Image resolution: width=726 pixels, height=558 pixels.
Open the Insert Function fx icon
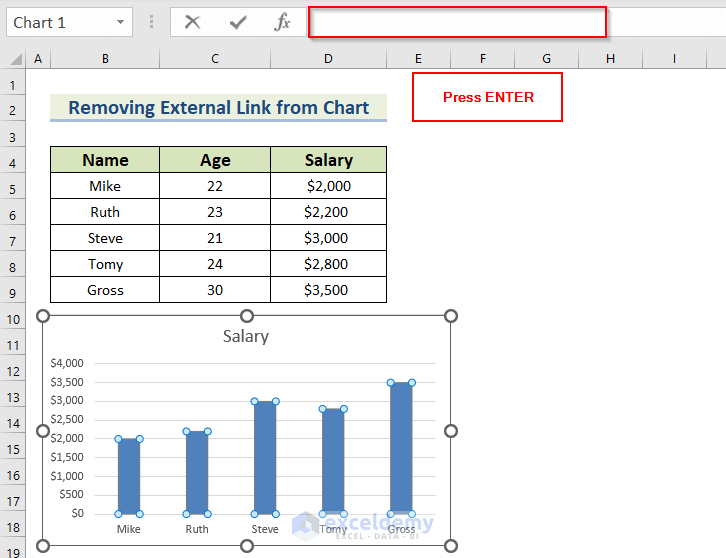pyautogui.click(x=282, y=22)
